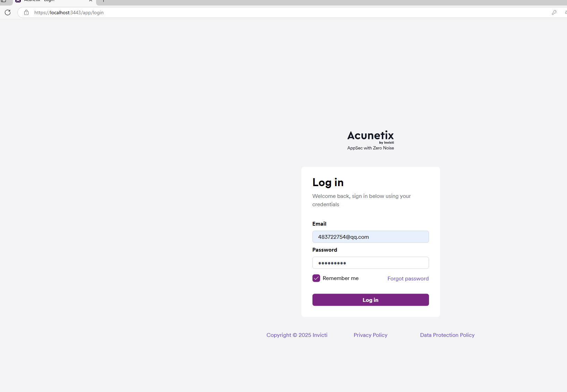
Task: Select the Remember me label text
Action: pyautogui.click(x=341, y=278)
